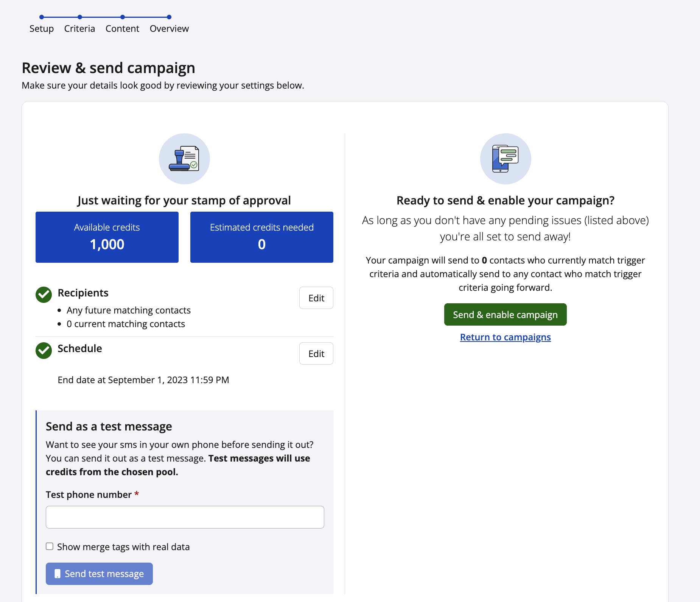
Task: Open the Content step
Action: [122, 28]
